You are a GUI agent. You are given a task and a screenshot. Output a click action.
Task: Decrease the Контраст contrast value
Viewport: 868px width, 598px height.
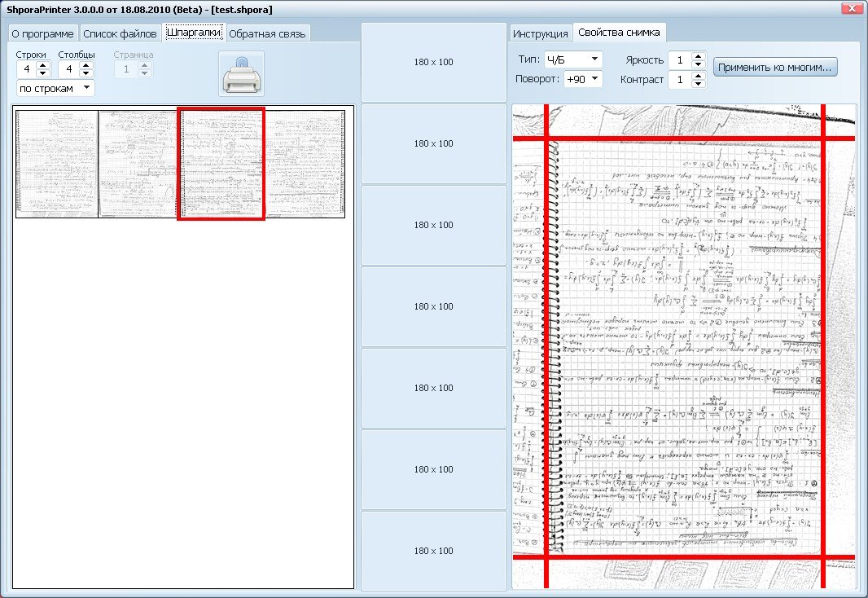699,84
